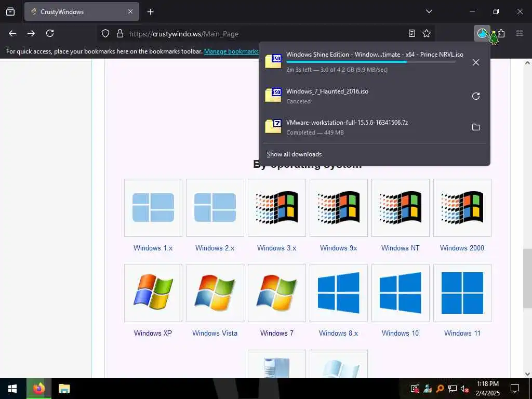Reload the CrustyWindows page

(x=50, y=33)
